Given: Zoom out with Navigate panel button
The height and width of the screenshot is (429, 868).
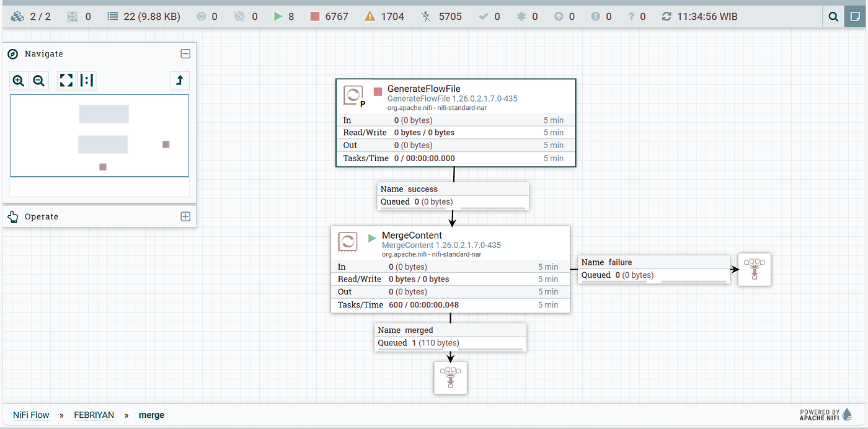Looking at the screenshot, I should tap(39, 80).
